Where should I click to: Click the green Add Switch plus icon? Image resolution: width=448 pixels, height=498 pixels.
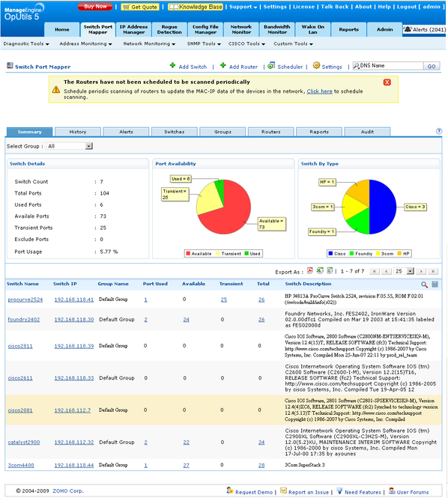point(172,65)
